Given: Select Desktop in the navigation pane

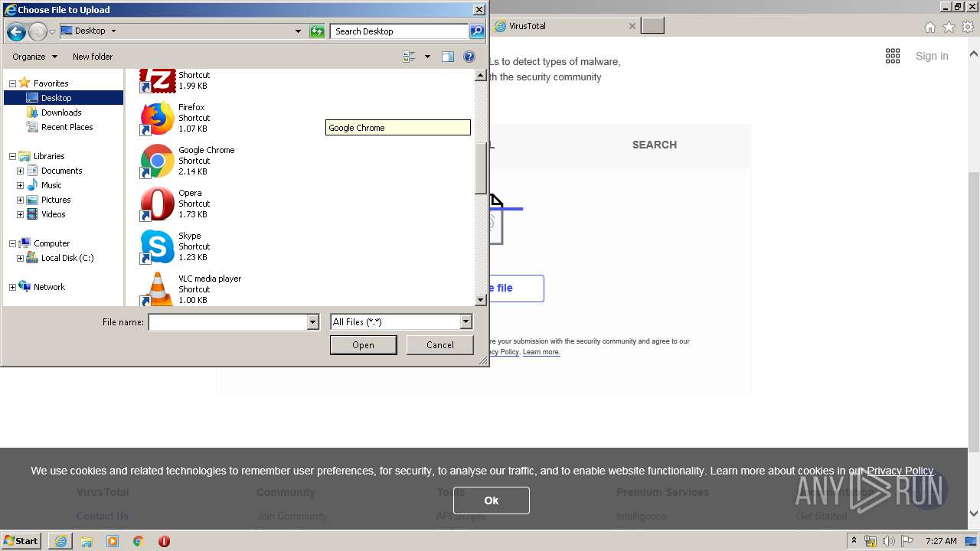Looking at the screenshot, I should (x=64, y=98).
